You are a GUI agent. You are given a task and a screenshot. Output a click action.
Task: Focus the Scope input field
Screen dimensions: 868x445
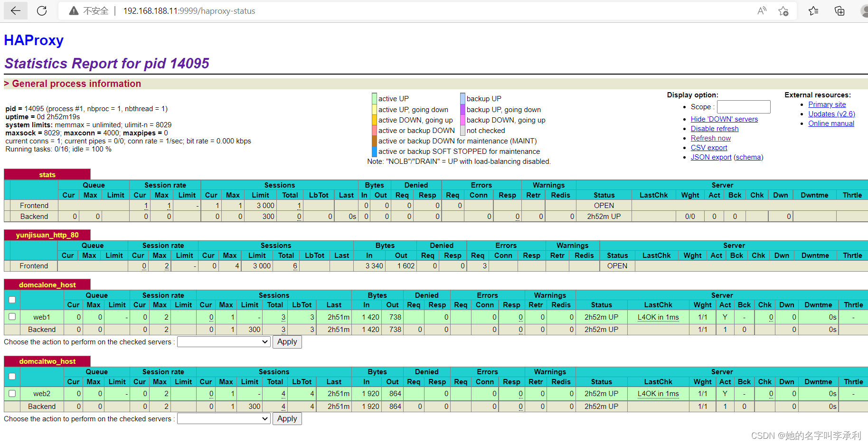coord(744,107)
